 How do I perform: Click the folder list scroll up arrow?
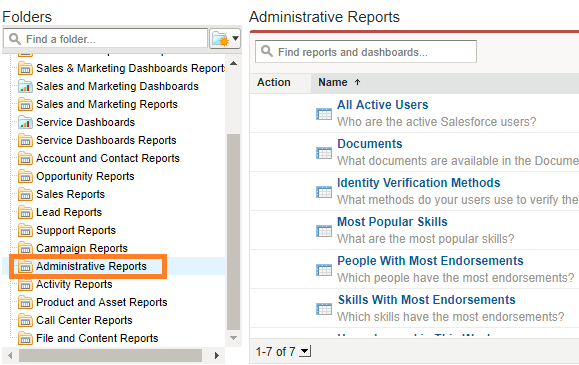[233, 64]
